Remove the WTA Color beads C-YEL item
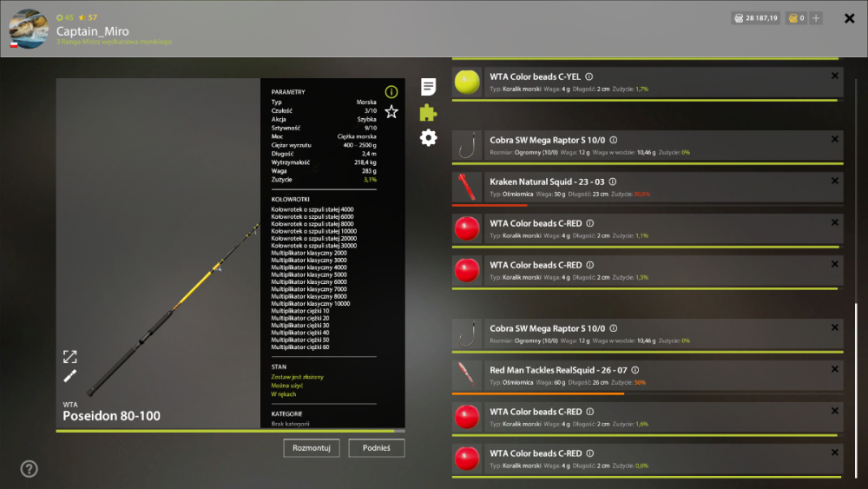Screen dimensions: 868x489 click(x=835, y=76)
